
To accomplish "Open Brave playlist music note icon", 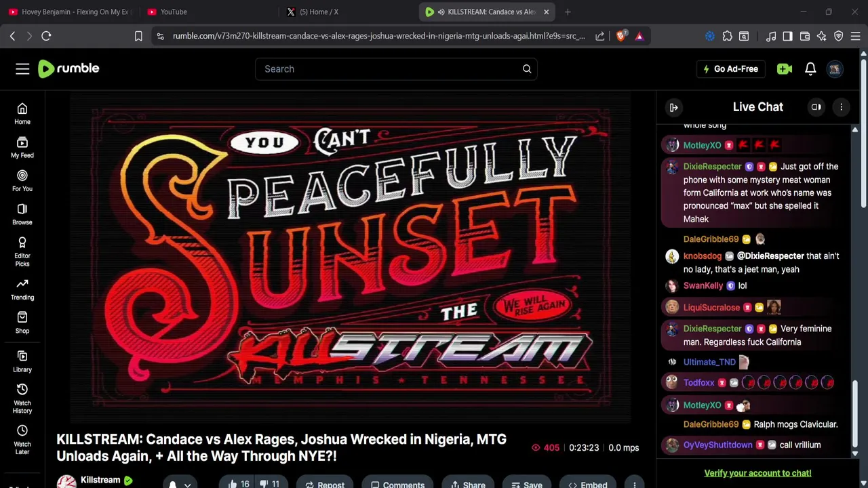I will (771, 36).
